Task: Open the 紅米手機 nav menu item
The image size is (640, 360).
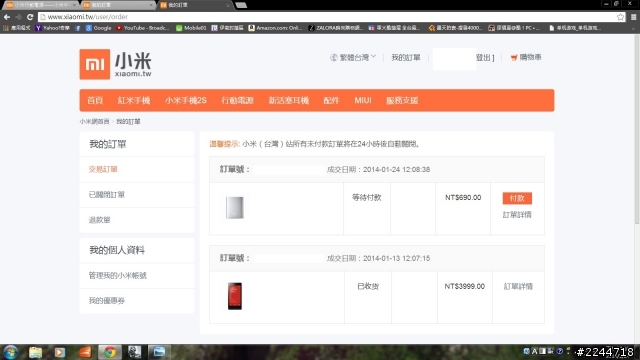Action: (x=134, y=100)
